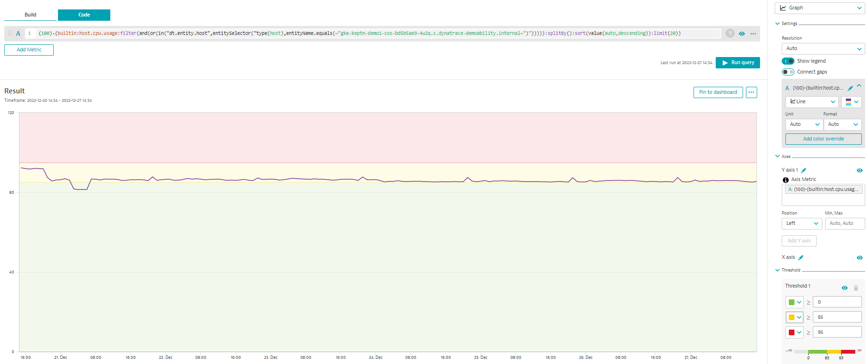Collapse metric A settings card
The image size is (868, 364).
coord(859,86)
